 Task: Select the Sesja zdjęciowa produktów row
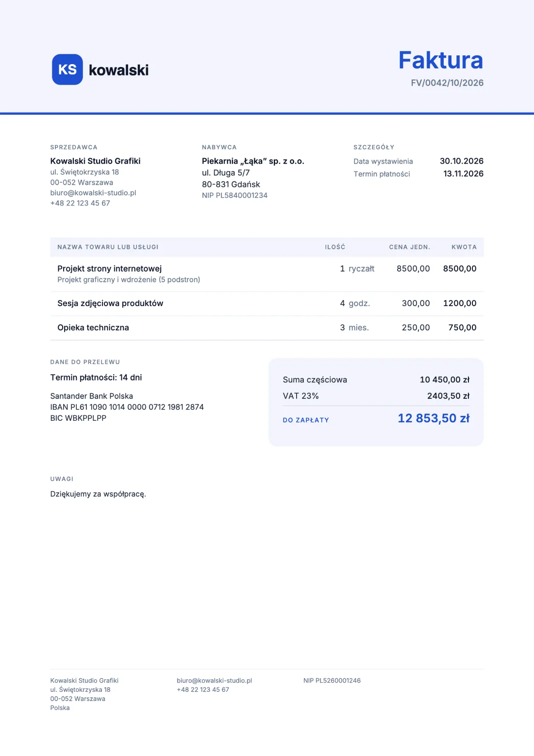pos(267,304)
